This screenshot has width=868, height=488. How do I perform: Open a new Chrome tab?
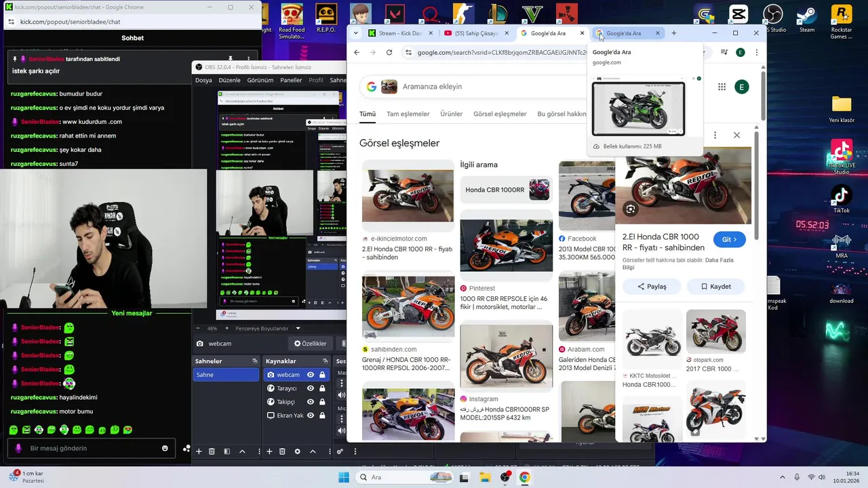click(673, 33)
